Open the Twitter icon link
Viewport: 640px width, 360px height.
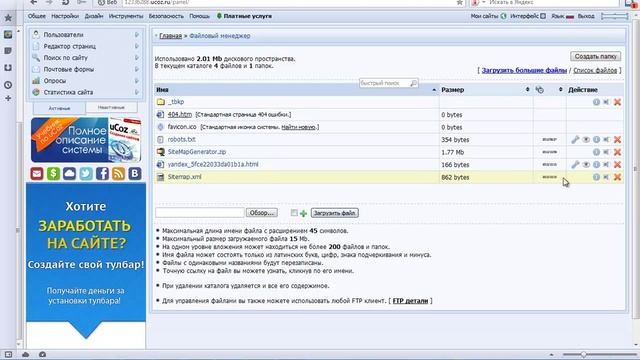(86, 173)
